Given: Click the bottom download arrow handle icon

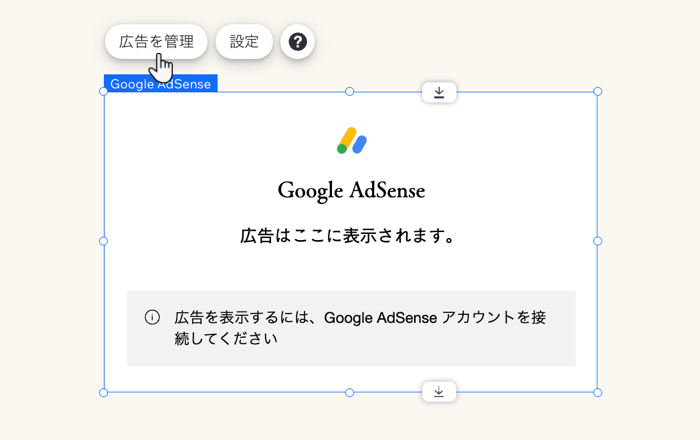Looking at the screenshot, I should 439,391.
